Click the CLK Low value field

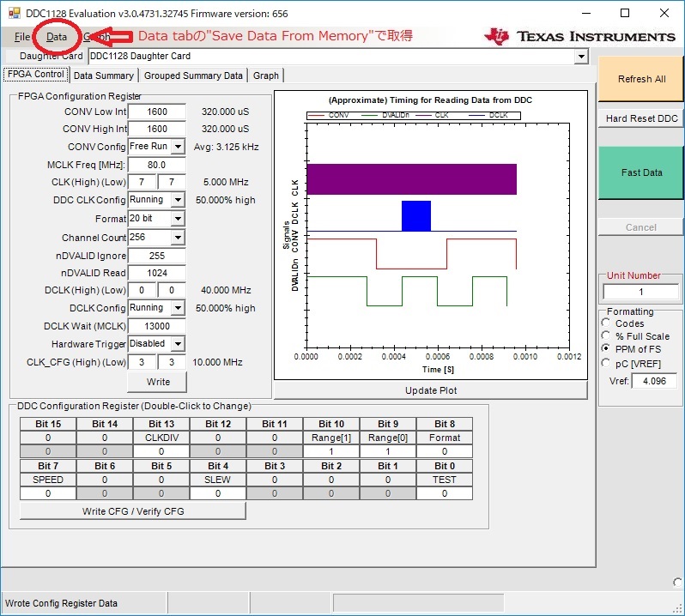coord(172,182)
